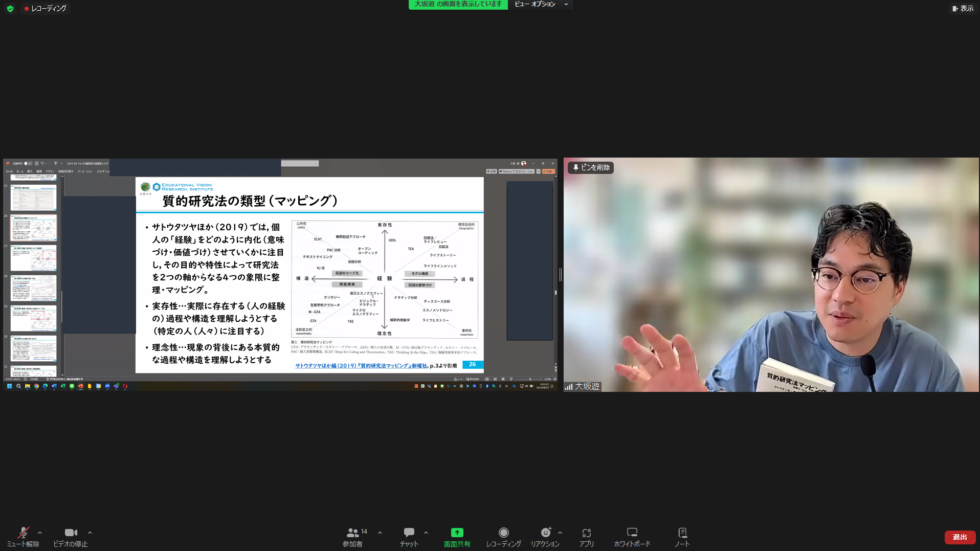This screenshot has width=980, height=551.
Task: Adjust the PowerPoint zoom slider
Action: [x=530, y=379]
